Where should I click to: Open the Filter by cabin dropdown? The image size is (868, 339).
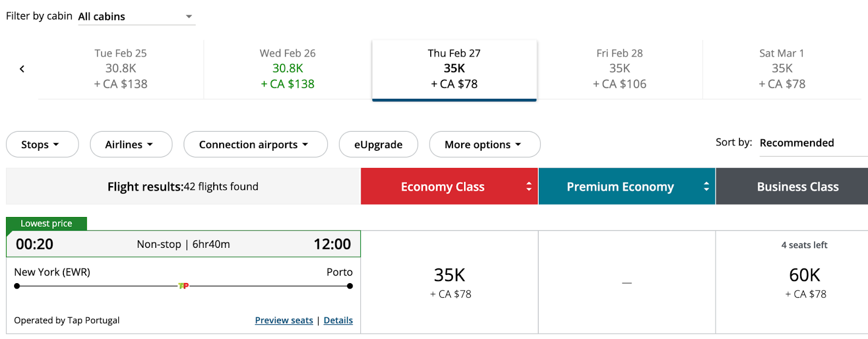tap(136, 17)
